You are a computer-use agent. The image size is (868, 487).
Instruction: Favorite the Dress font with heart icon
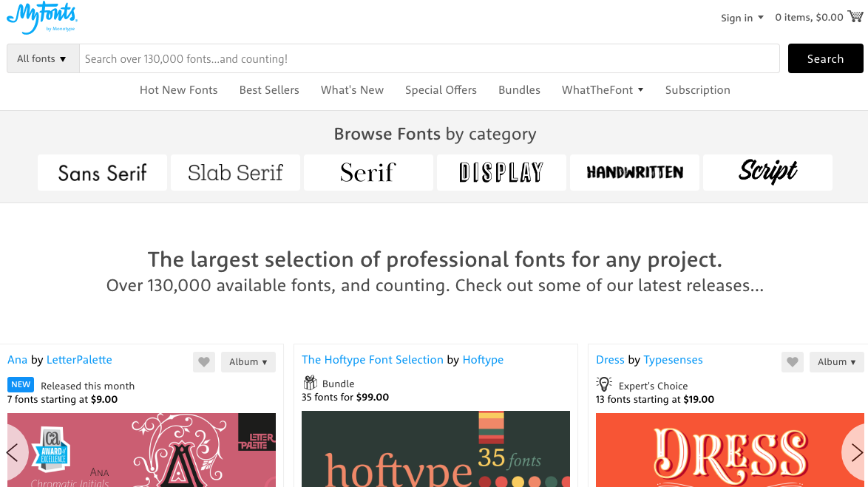(792, 362)
